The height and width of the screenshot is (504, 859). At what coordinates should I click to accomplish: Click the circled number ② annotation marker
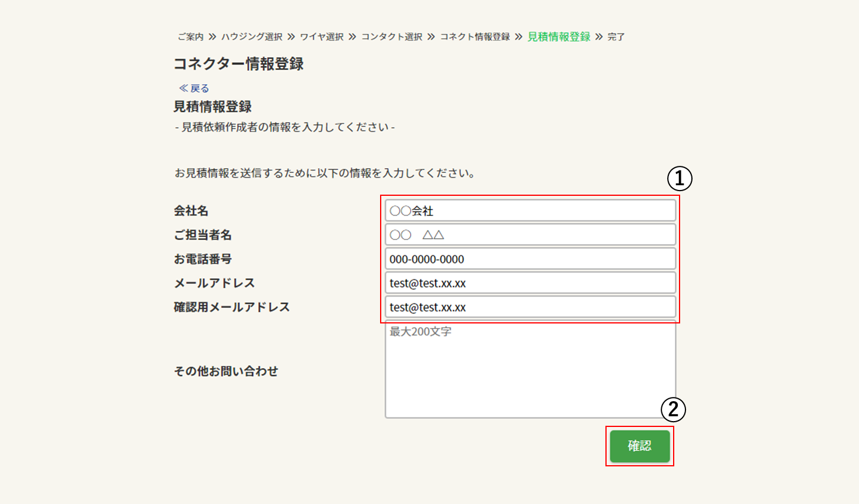[x=673, y=409]
